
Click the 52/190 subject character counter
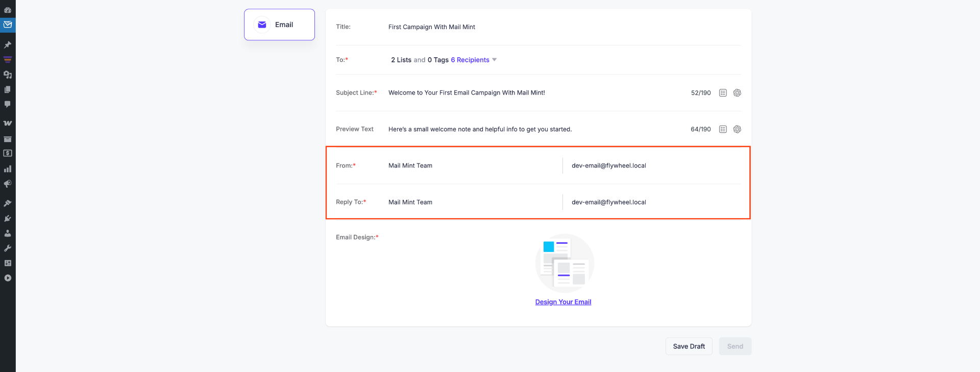pyautogui.click(x=701, y=93)
